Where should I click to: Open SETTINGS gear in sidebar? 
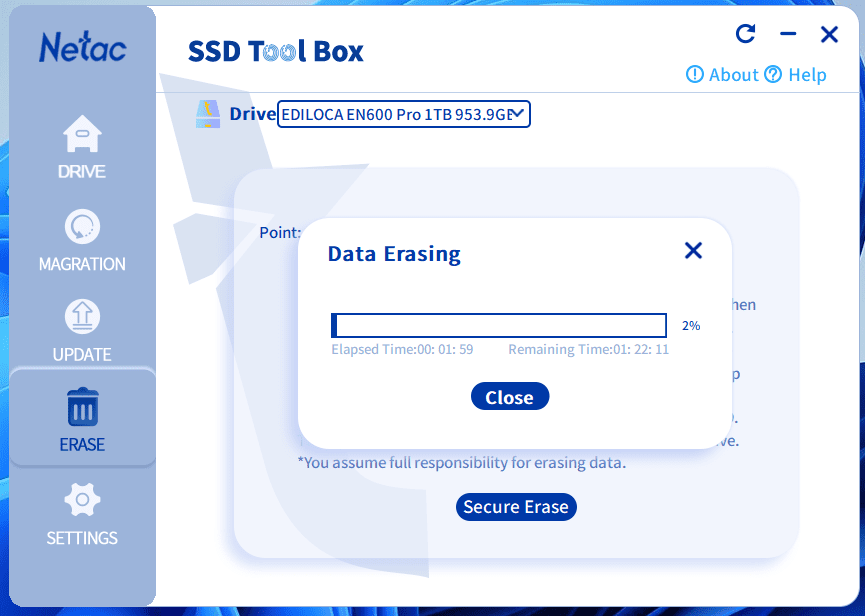pyautogui.click(x=82, y=514)
